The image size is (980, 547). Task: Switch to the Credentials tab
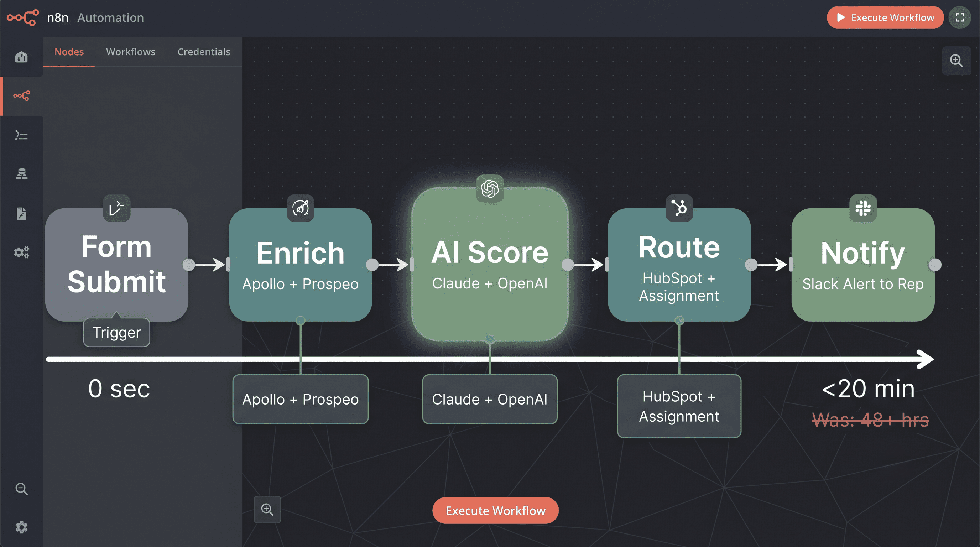(204, 52)
